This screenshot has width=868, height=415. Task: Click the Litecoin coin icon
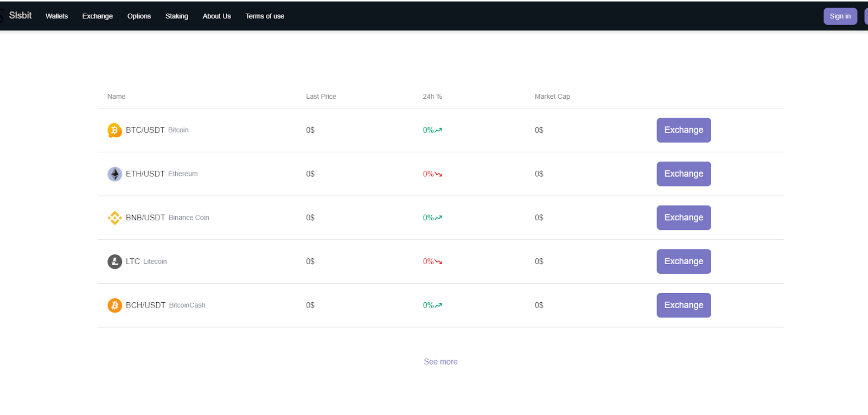point(114,261)
